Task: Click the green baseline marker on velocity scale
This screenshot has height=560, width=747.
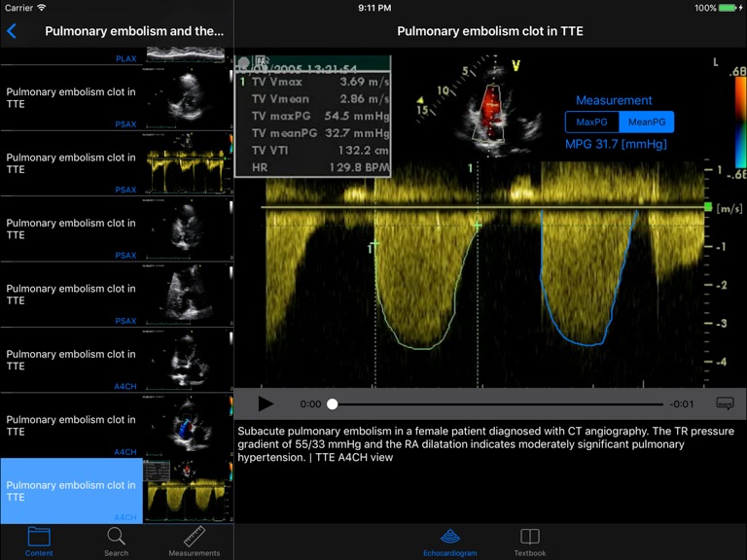Action: pyautogui.click(x=708, y=207)
